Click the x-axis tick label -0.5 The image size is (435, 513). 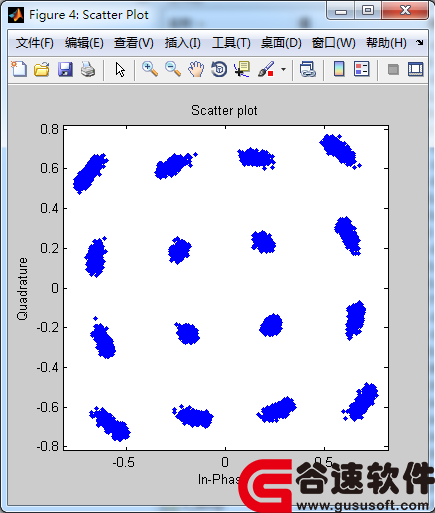click(124, 462)
